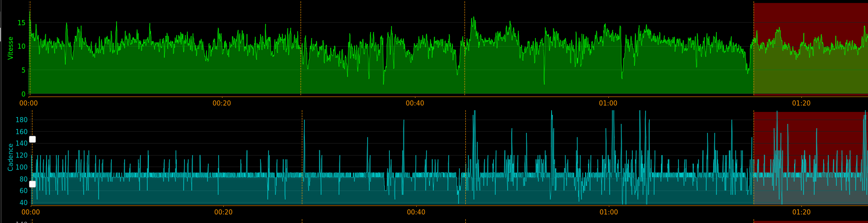
Task: Select the red highlighted interval in the Vitesse chart
Action: point(811,49)
